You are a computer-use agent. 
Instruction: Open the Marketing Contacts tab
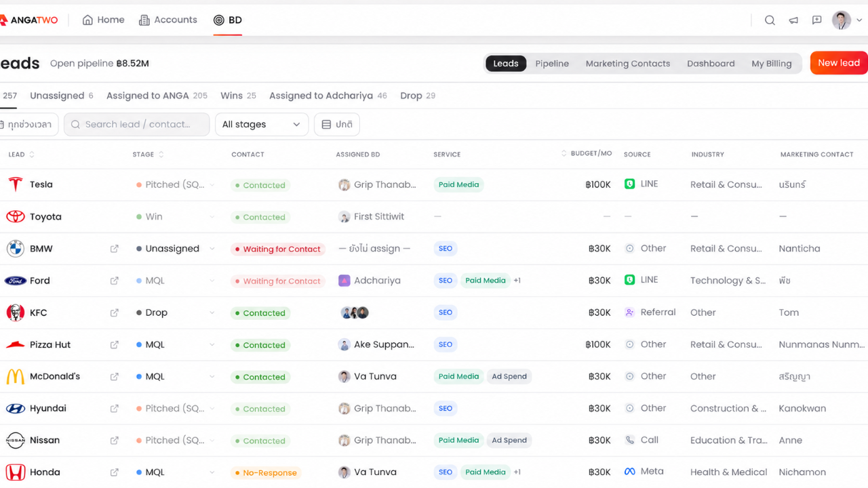coord(628,64)
